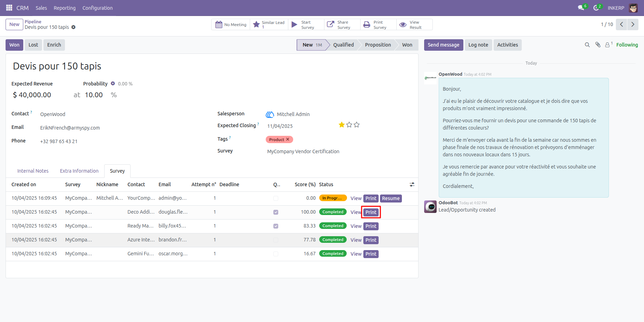Switch to Internal Notes tab
This screenshot has width=644, height=322.
[33, 171]
